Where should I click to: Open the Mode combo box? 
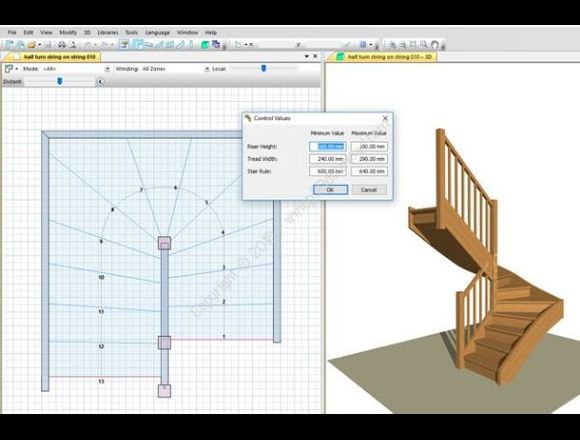pyautogui.click(x=76, y=69)
